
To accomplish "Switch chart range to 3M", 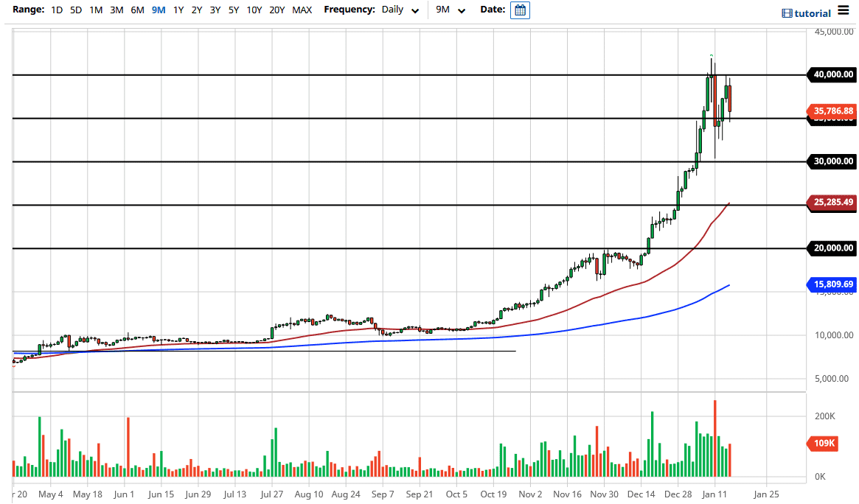I will tap(116, 10).
